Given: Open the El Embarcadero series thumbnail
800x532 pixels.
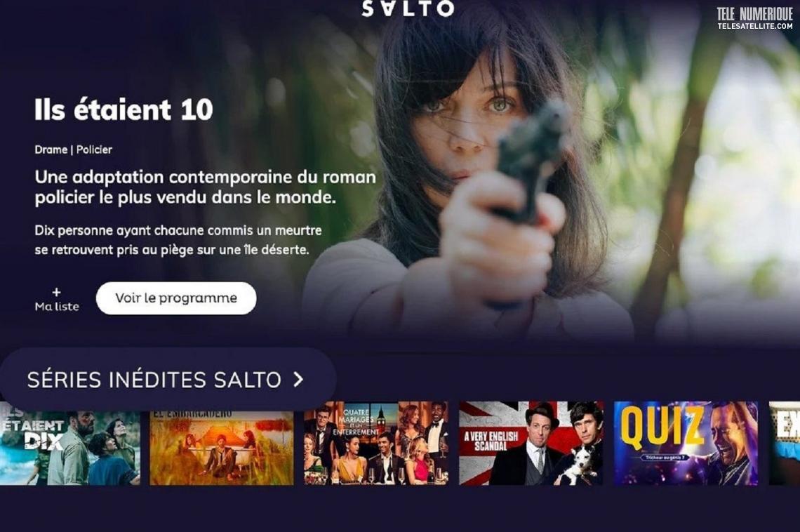Looking at the screenshot, I should tap(222, 444).
